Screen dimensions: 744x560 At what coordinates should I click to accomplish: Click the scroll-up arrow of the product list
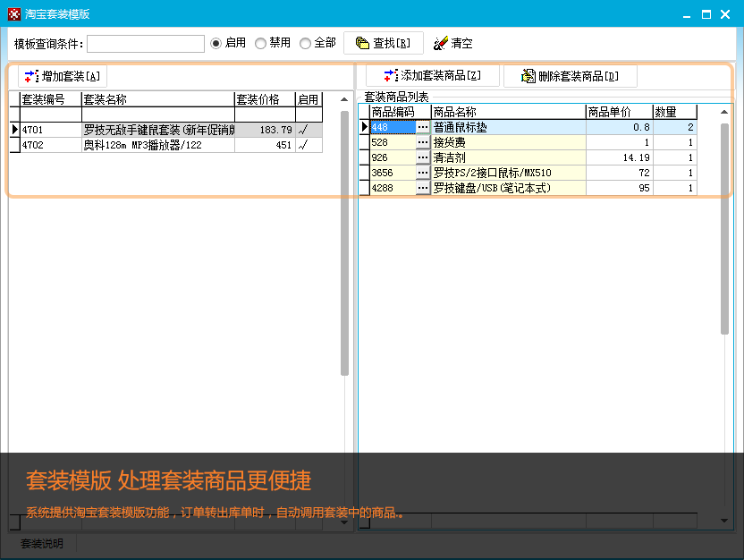724,112
